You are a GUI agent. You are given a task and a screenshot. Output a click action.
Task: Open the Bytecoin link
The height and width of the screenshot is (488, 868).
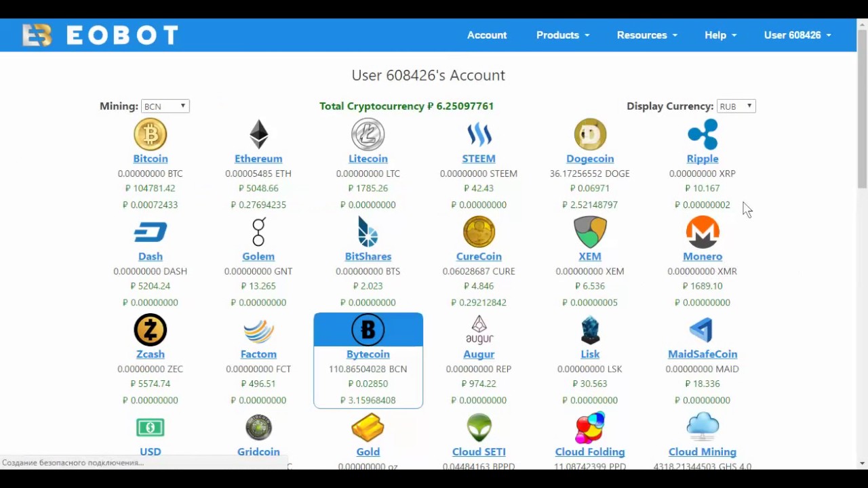(368, 354)
